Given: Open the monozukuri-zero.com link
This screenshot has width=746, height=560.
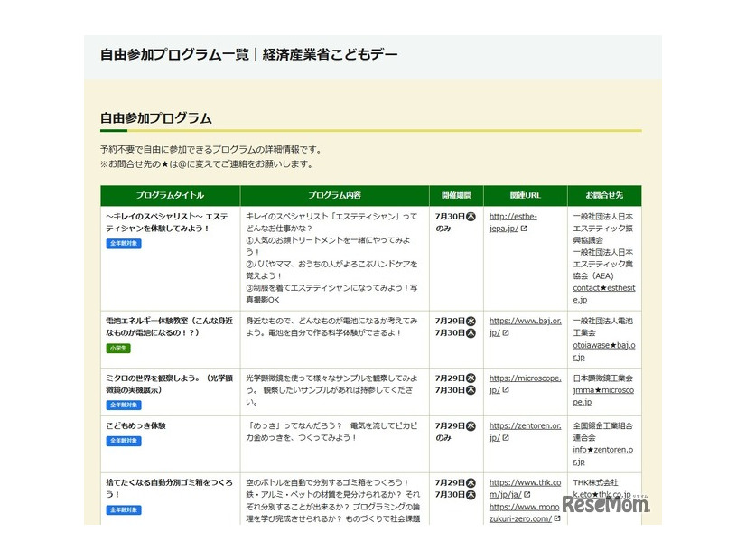Looking at the screenshot, I should click(524, 513).
